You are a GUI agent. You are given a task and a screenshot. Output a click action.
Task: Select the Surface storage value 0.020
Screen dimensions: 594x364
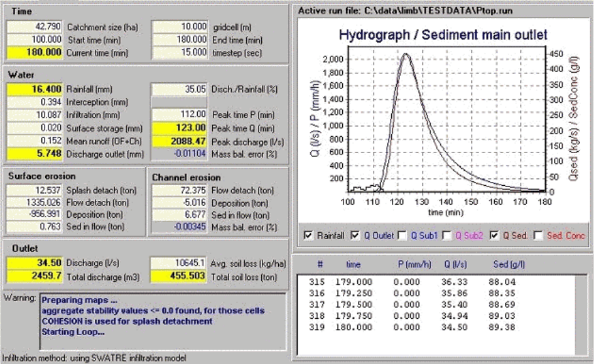[x=35, y=128]
